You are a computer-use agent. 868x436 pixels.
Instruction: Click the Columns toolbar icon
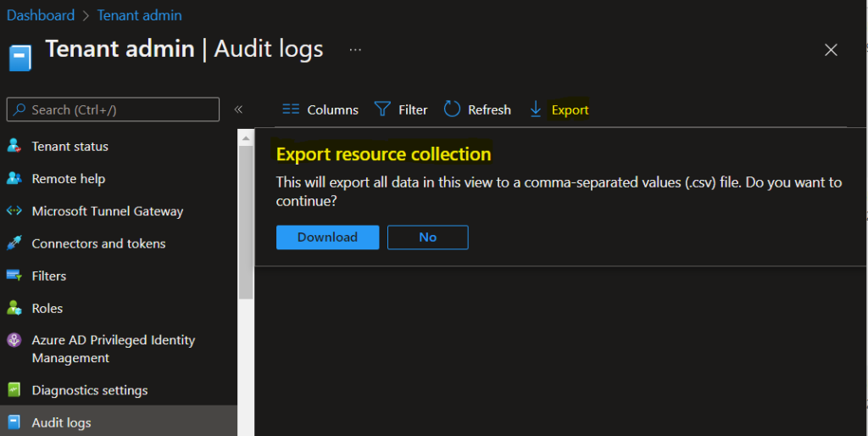291,109
